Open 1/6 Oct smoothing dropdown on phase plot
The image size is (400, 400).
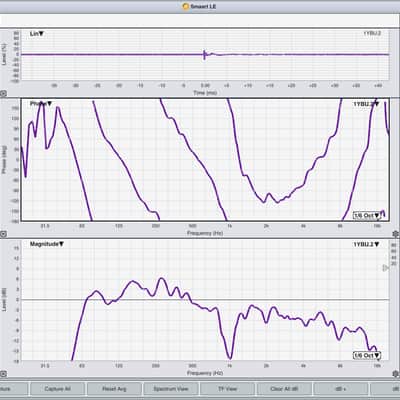367,216
